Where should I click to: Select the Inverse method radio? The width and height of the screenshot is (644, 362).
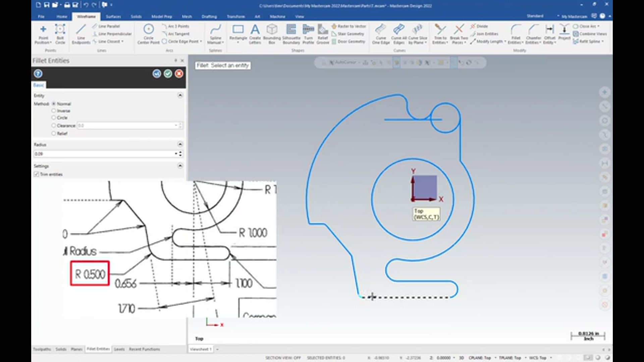[54, 111]
